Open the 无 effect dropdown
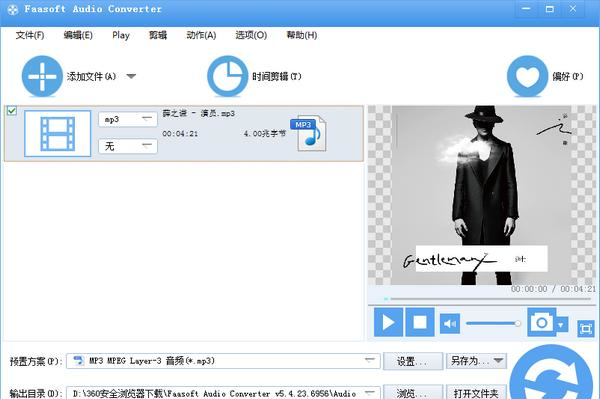Viewport: 600px width, 399px height. [128, 146]
